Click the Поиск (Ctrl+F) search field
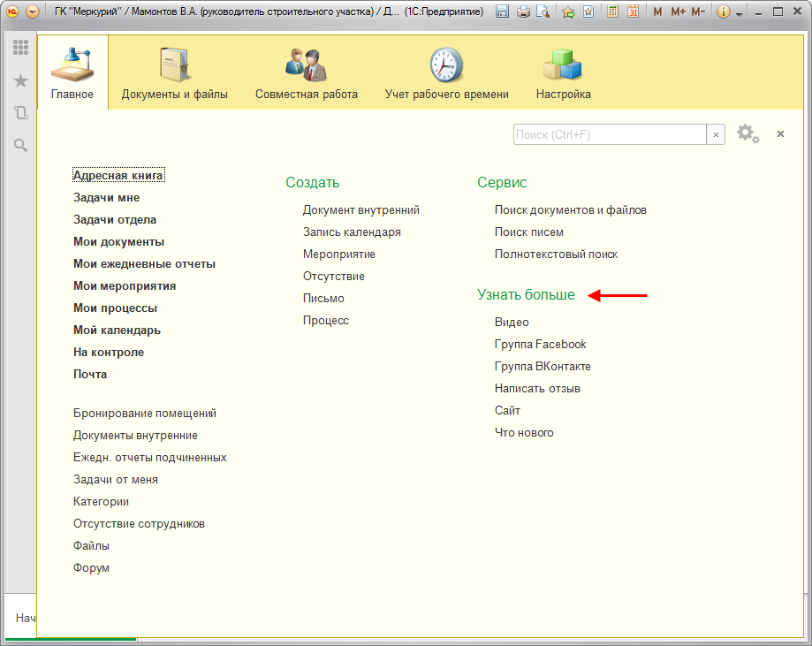812x646 pixels. [610, 134]
